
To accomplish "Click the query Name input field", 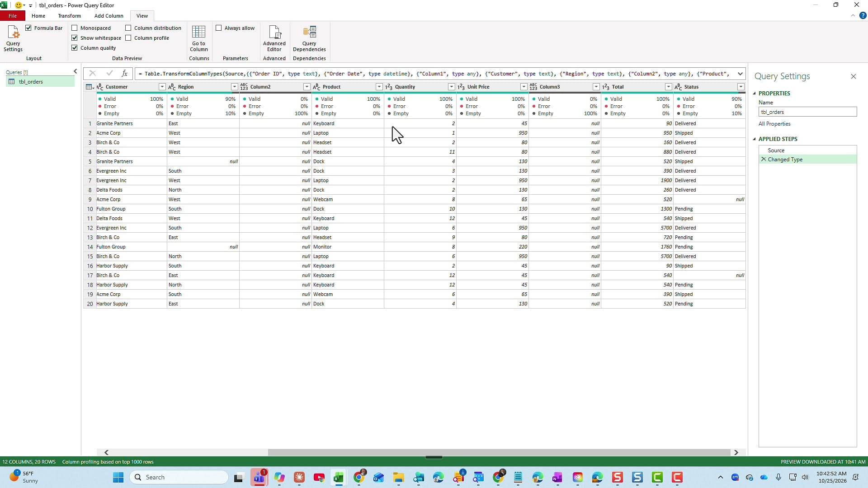I will [807, 112].
